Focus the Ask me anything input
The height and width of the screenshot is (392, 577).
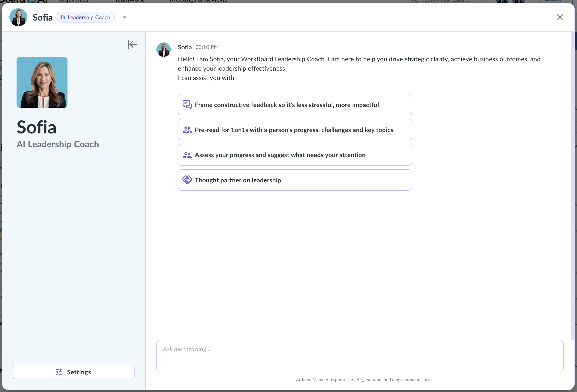click(x=360, y=356)
